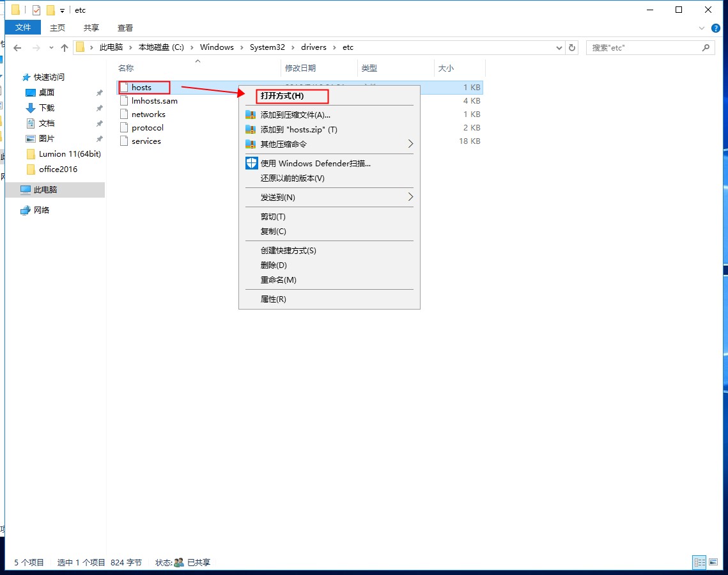Open Downloads (下载) in Quick access
This screenshot has height=575, width=728.
coord(47,107)
